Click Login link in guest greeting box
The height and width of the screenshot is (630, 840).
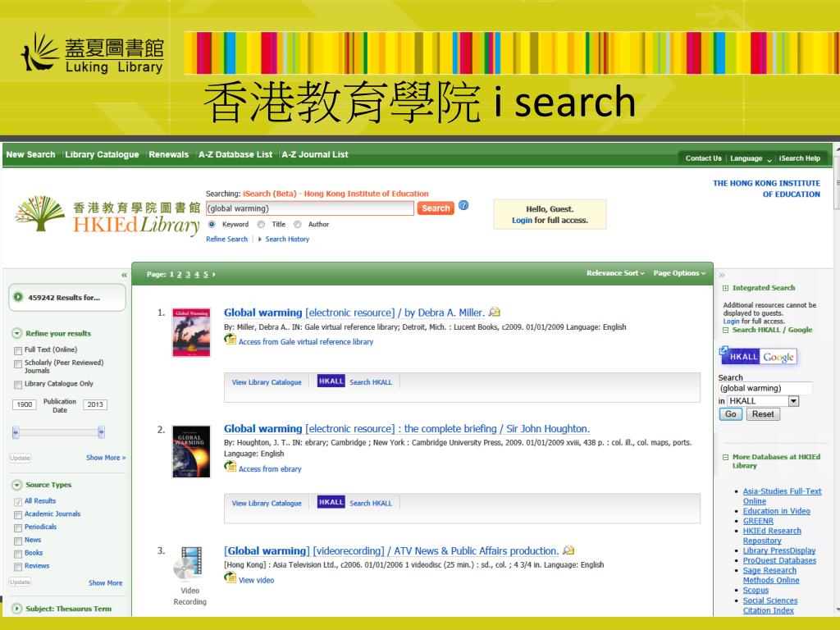[522, 220]
